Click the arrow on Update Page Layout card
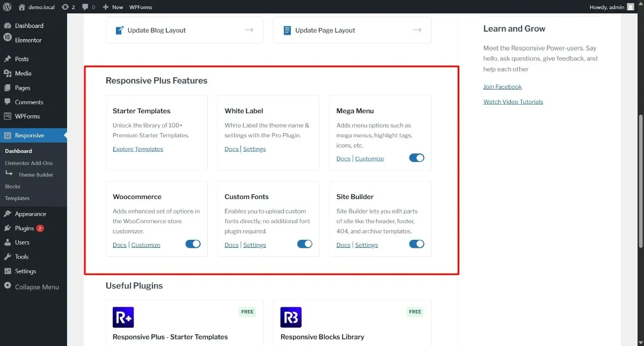The height and width of the screenshot is (346, 644). 417,30
